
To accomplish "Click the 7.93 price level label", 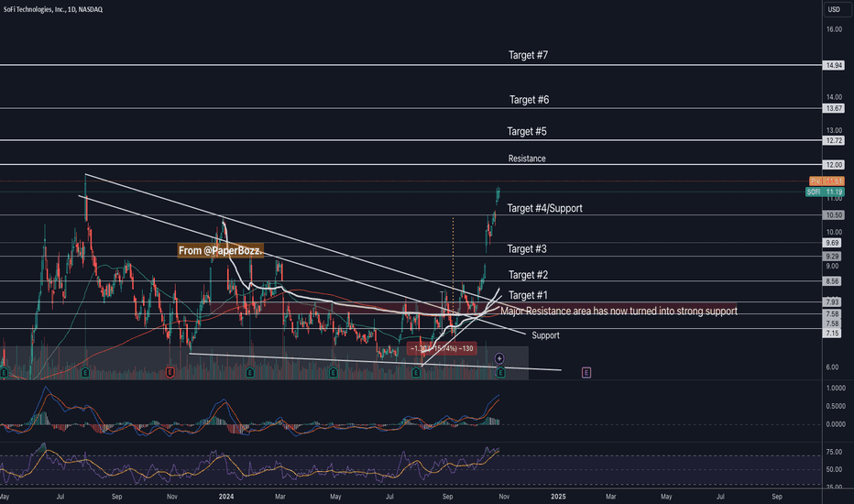I will point(832,301).
